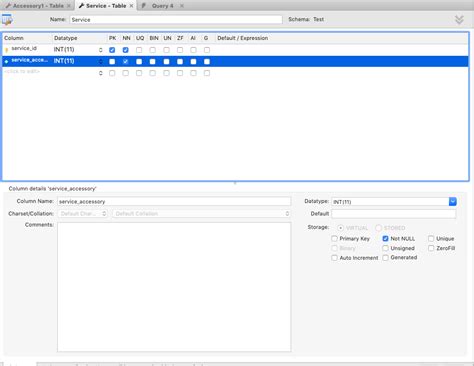Click the Query 4 tab icon
Image resolution: width=474 pixels, height=366 pixels.
[144, 6]
